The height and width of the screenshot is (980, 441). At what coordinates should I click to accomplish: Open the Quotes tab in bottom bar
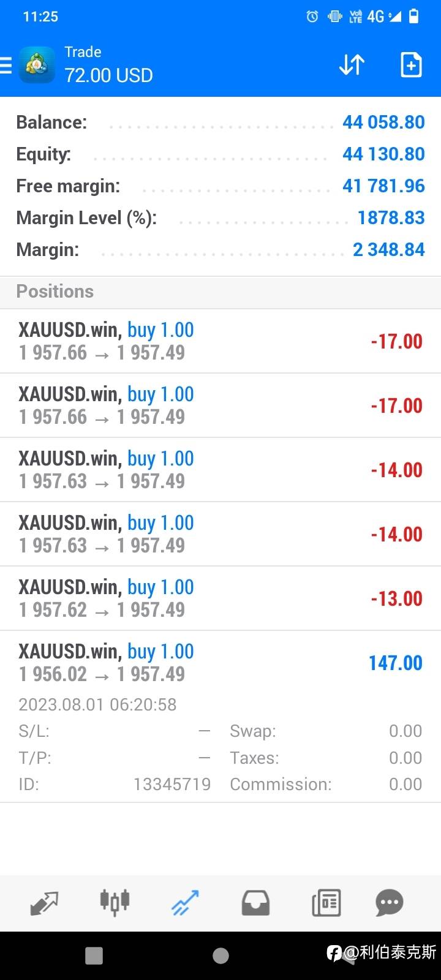(44, 903)
